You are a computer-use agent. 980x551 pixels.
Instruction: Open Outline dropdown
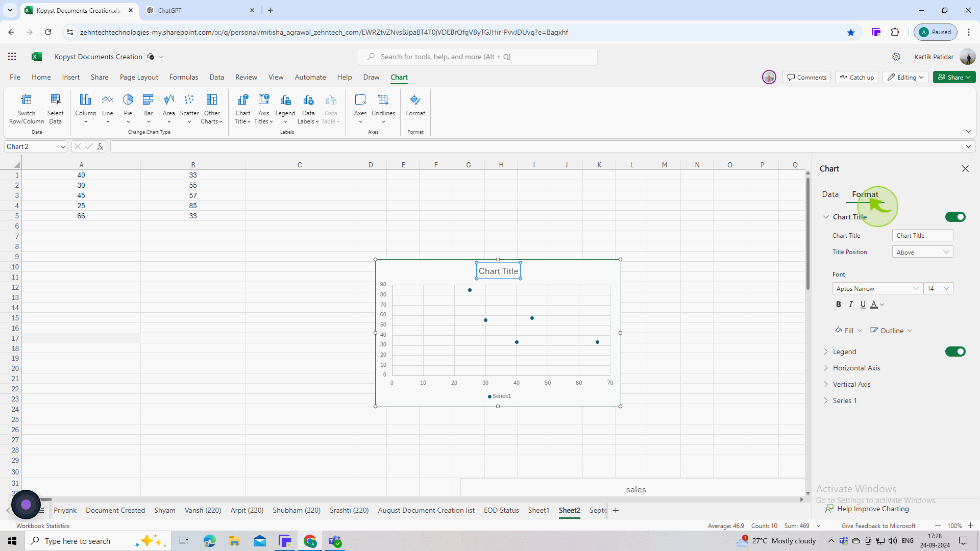pos(891,331)
